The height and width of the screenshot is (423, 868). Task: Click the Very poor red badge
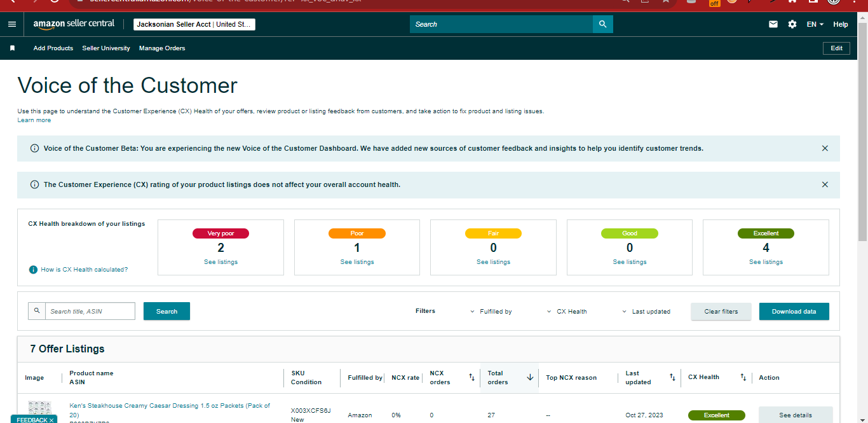point(220,233)
